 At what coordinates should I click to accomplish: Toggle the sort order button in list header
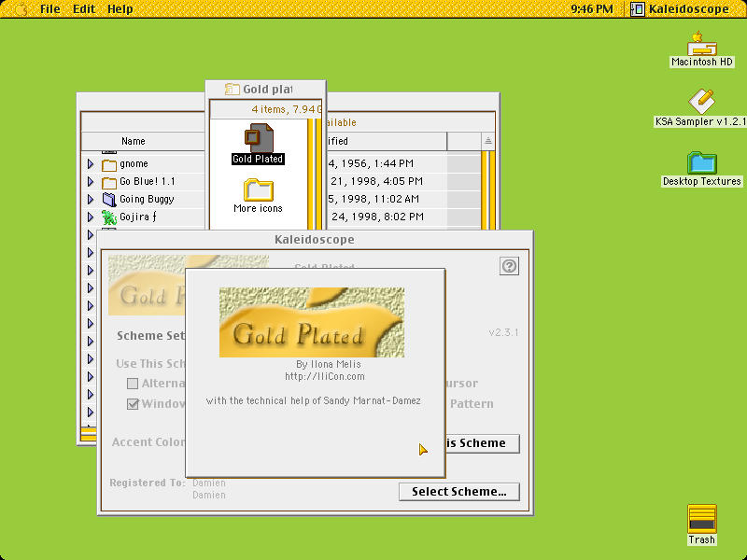(x=487, y=141)
